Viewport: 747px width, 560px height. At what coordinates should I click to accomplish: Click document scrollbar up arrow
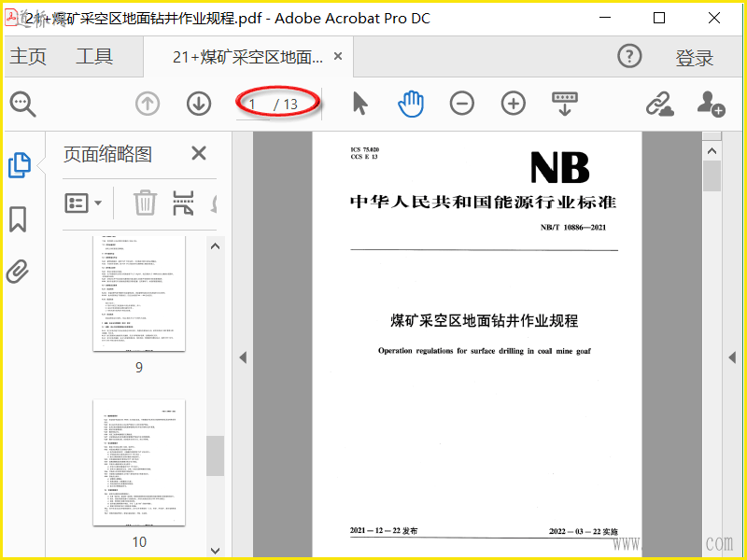pos(712,151)
